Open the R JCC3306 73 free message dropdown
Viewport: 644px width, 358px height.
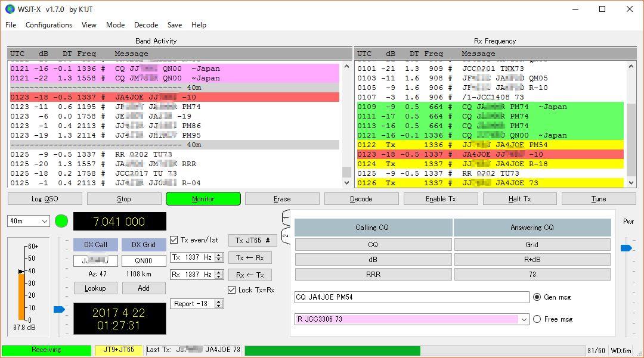pos(524,319)
